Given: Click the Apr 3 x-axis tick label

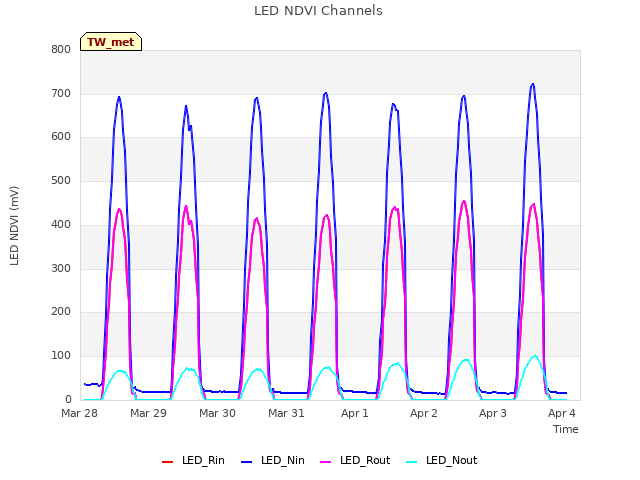Looking at the screenshot, I should 493,413.
